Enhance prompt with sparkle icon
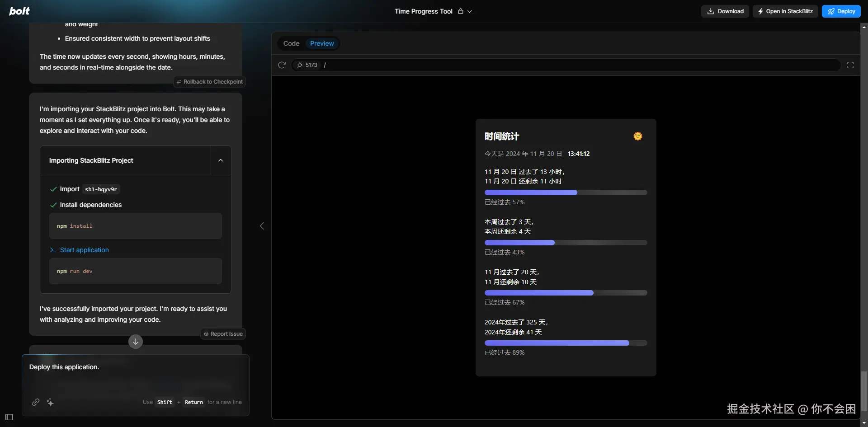 point(50,402)
